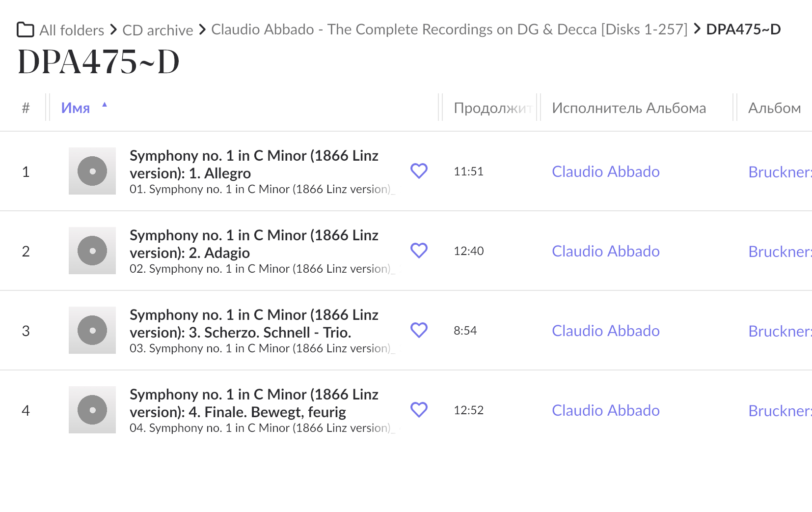Favorite the 1. Allegro track heart
The width and height of the screenshot is (812, 512).
pyautogui.click(x=419, y=171)
